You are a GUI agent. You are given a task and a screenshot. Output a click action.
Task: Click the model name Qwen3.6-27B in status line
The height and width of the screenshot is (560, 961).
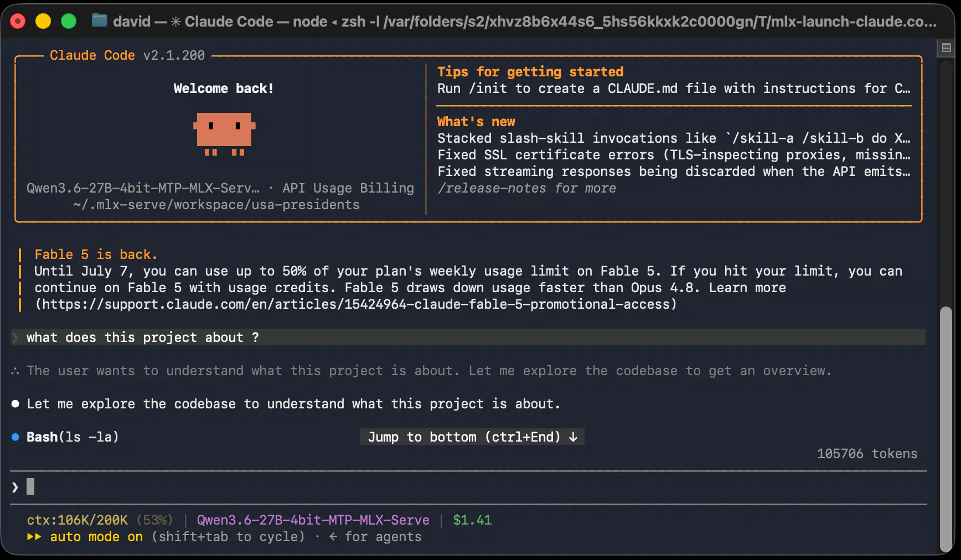(313, 520)
